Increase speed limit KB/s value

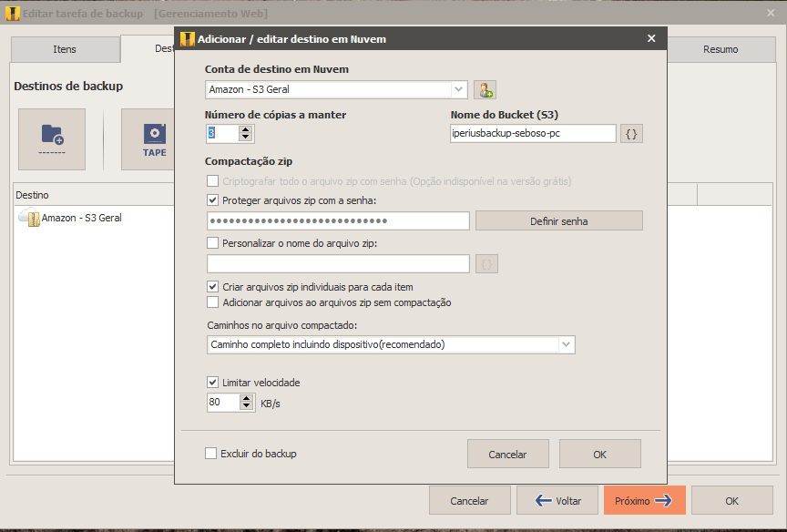(x=246, y=398)
